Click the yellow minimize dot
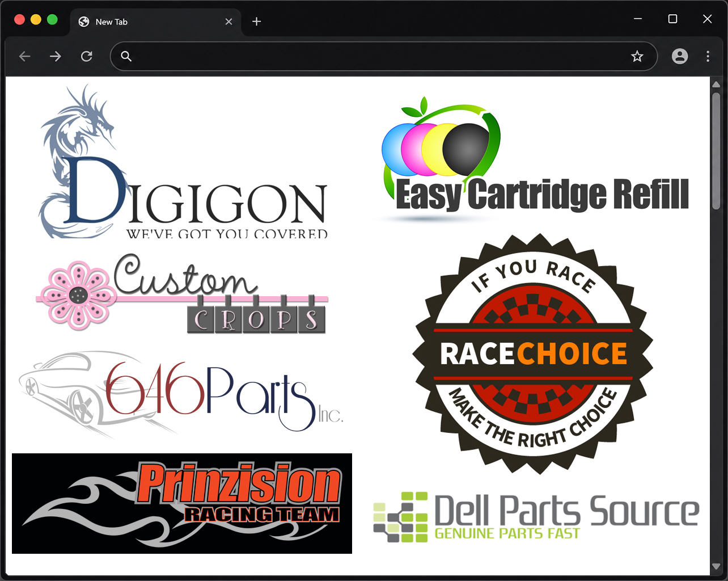 point(36,20)
